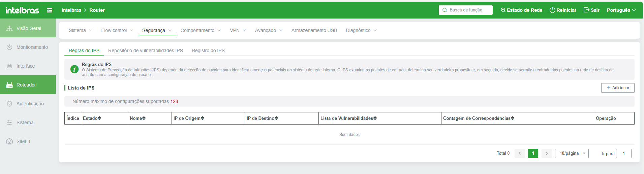Open the 10/página page size dropdown
The height and width of the screenshot is (174, 644).
coord(572,153)
